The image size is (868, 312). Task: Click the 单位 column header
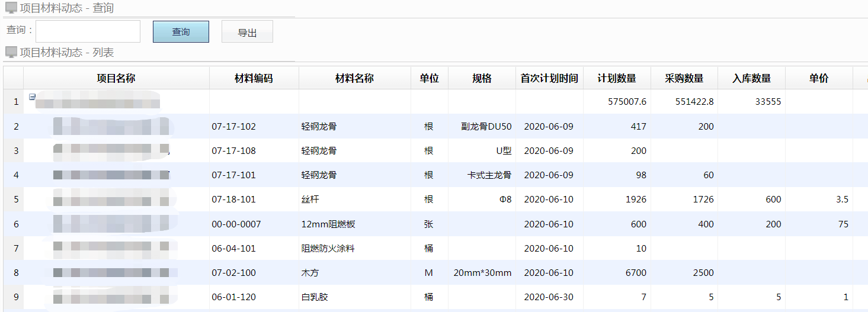pos(429,78)
